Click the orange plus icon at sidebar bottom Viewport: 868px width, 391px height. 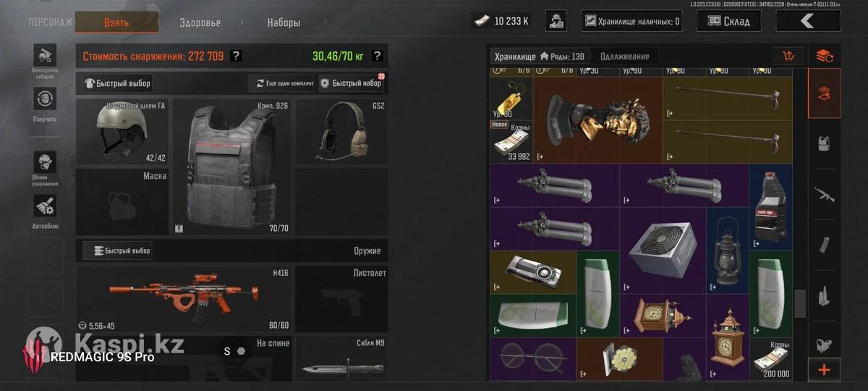click(824, 370)
